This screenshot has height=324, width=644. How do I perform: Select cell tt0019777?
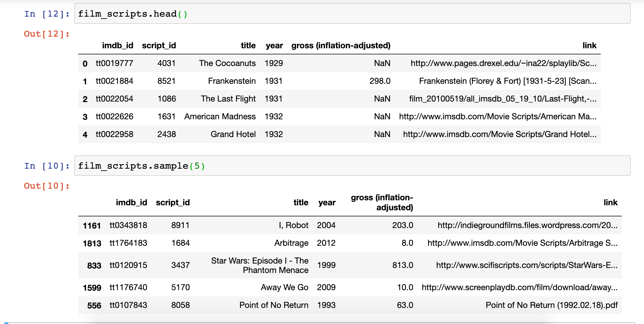click(114, 63)
